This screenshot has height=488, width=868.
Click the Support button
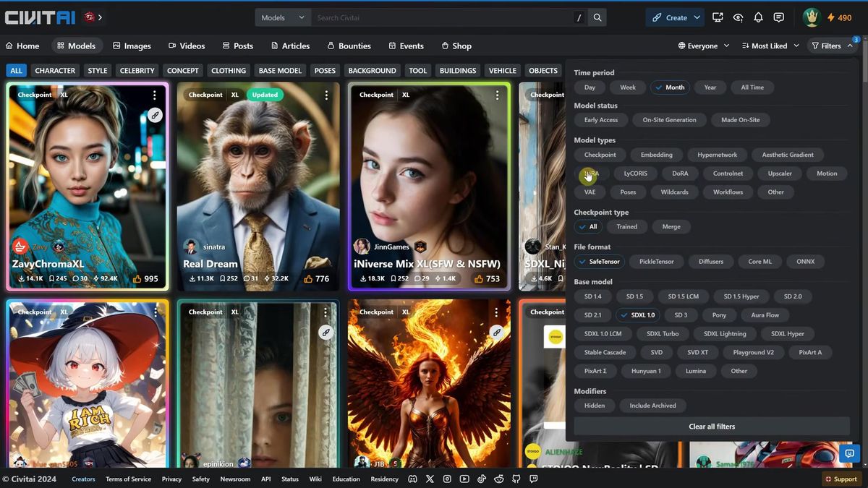coord(841,479)
